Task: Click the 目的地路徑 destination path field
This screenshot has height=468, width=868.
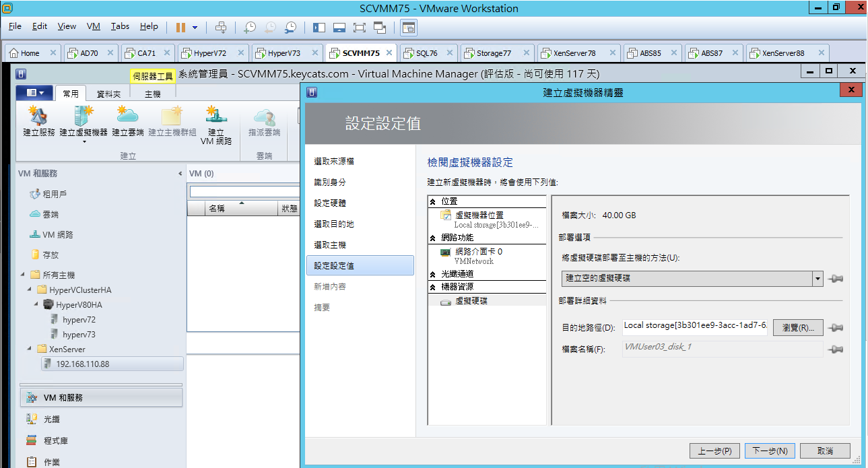Action: [x=696, y=327]
